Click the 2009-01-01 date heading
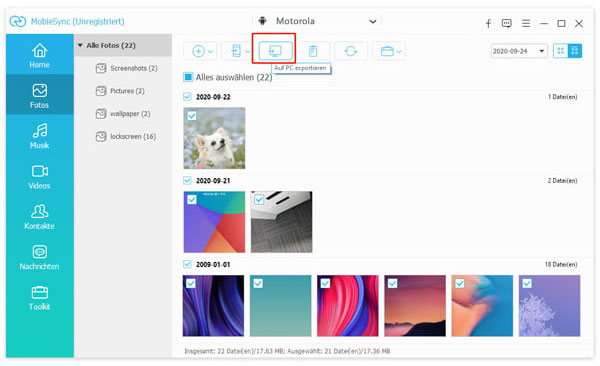 click(213, 265)
